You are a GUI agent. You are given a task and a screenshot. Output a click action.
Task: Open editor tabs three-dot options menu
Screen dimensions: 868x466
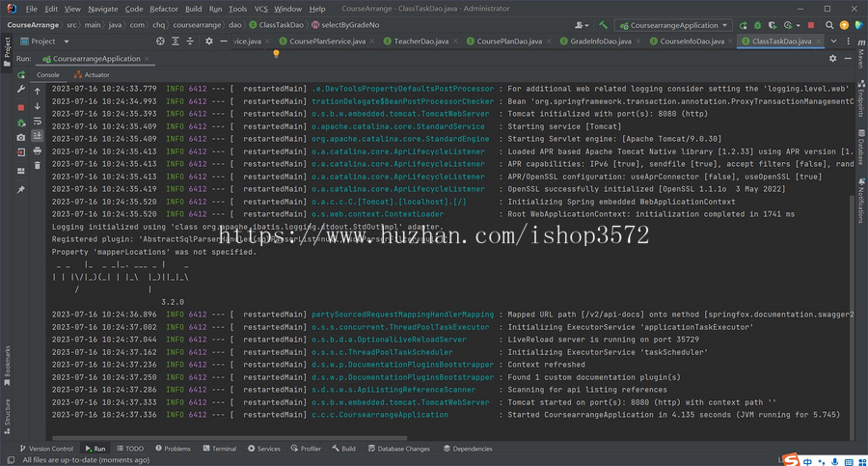[848, 41]
